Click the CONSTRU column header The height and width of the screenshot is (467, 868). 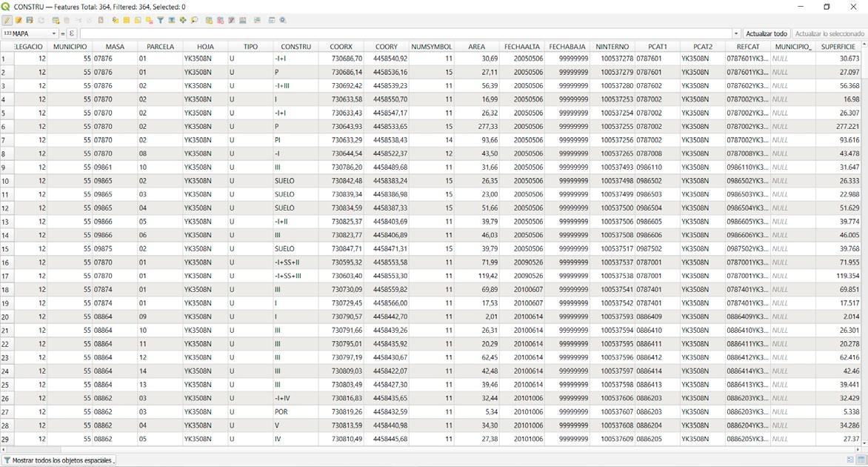point(296,47)
